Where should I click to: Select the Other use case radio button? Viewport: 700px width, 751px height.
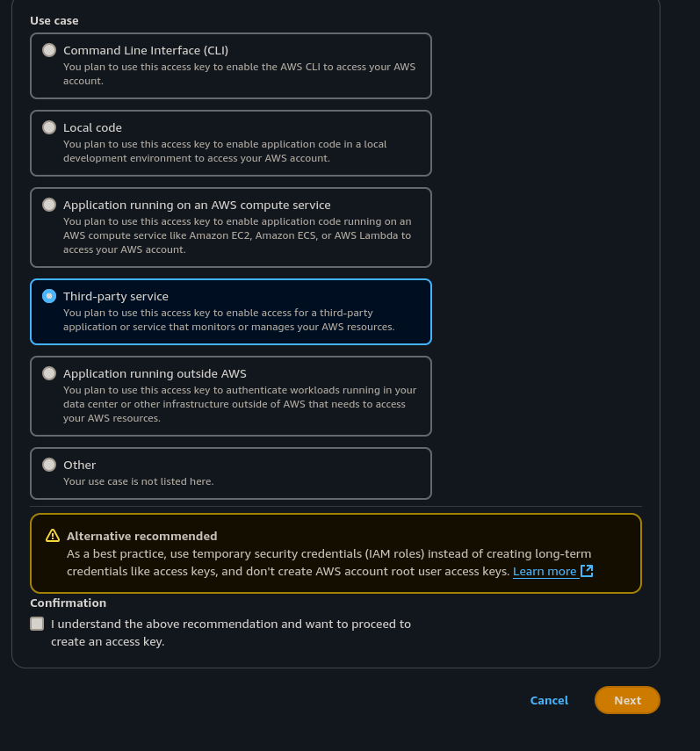(x=49, y=465)
